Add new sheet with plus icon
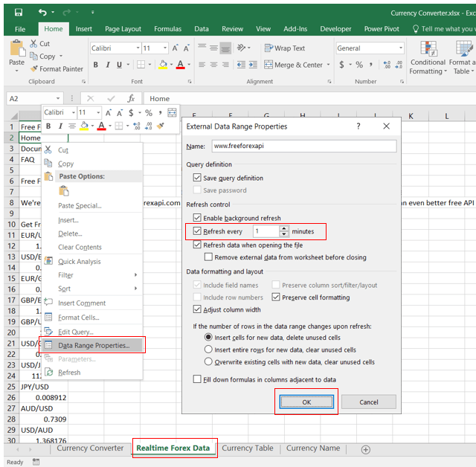 (365, 449)
